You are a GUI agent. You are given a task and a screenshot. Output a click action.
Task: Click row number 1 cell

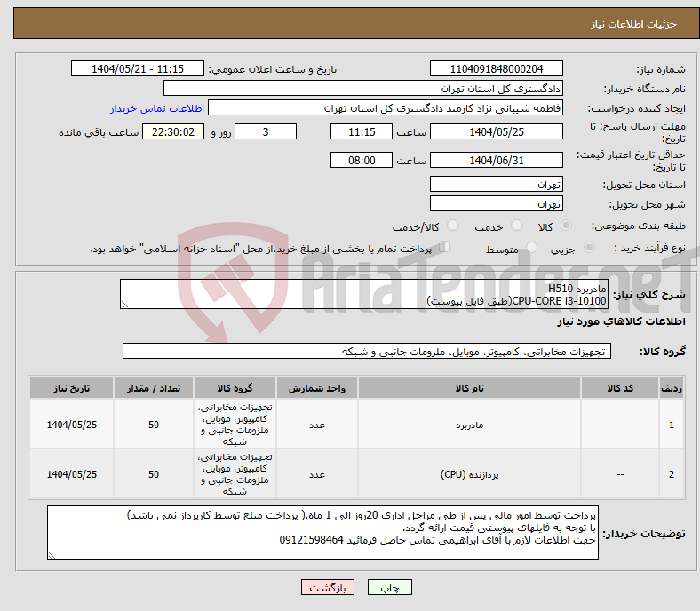click(x=672, y=424)
